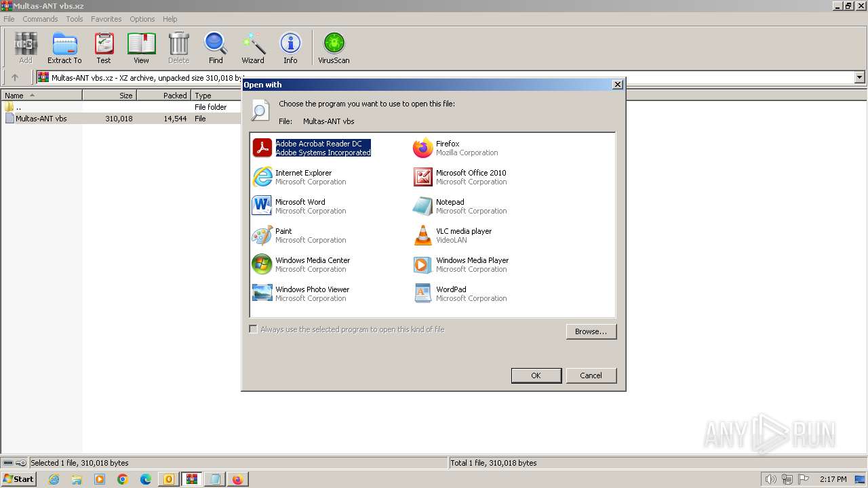Open Windows Media Player from taskbar

100,479
